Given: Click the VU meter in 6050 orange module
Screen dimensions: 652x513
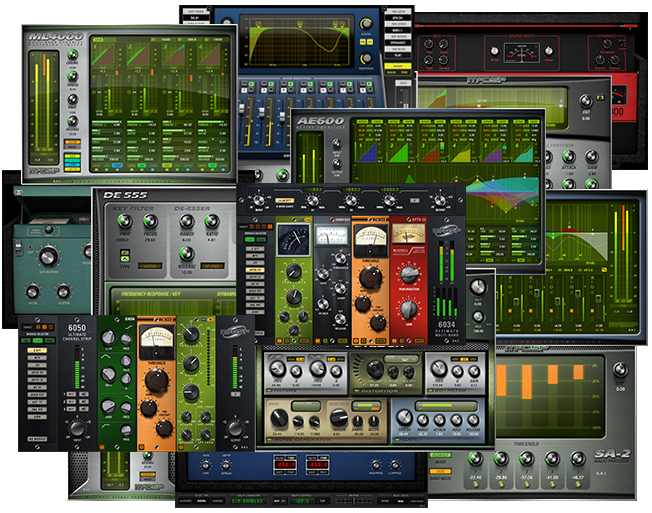Looking at the screenshot, I should pyautogui.click(x=156, y=342).
